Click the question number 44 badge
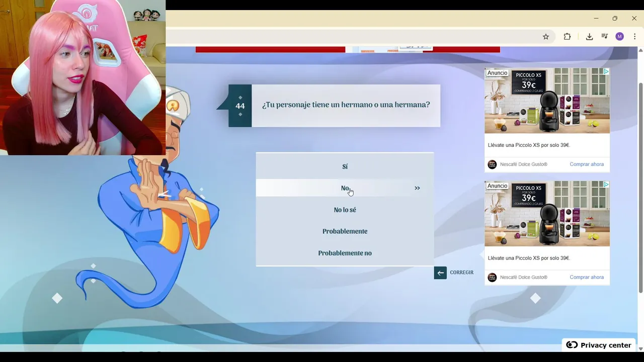The image size is (644, 362). tap(240, 106)
